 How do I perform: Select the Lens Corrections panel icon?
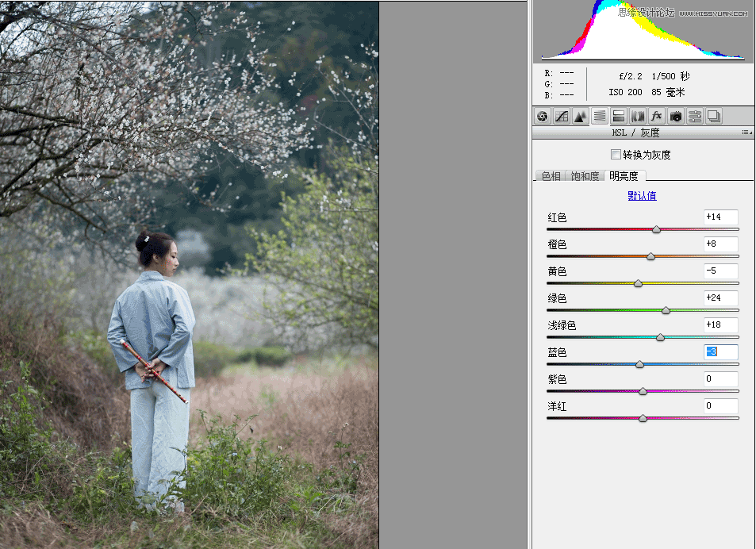tap(638, 116)
